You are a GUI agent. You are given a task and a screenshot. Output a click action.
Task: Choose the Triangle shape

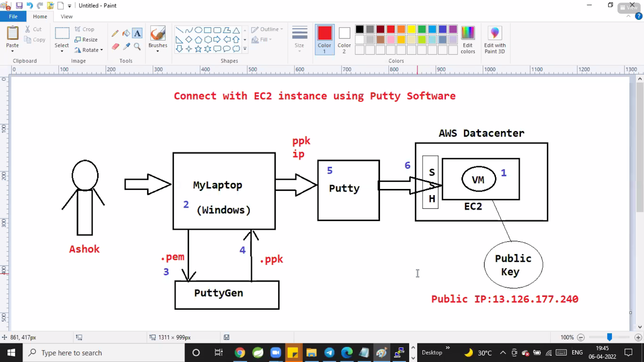pos(236,30)
